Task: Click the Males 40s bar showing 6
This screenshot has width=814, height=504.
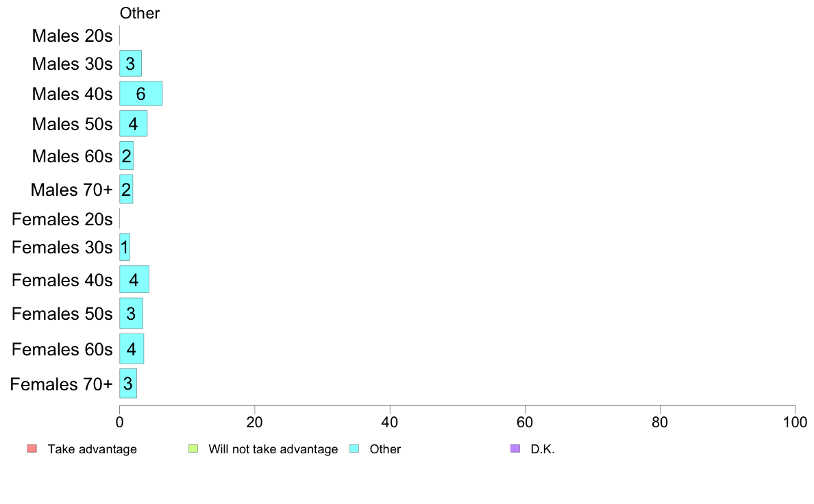Action: click(140, 93)
